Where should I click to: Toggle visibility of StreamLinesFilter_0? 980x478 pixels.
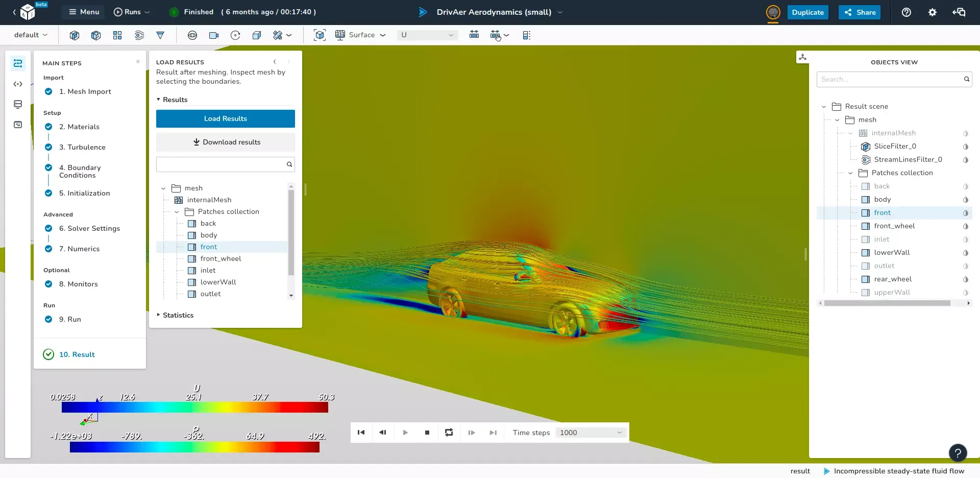[965, 160]
